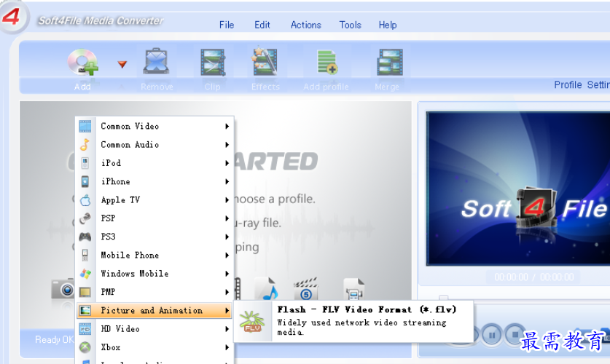Select the iPhone profile category
The width and height of the screenshot is (610, 364).
coord(155,181)
